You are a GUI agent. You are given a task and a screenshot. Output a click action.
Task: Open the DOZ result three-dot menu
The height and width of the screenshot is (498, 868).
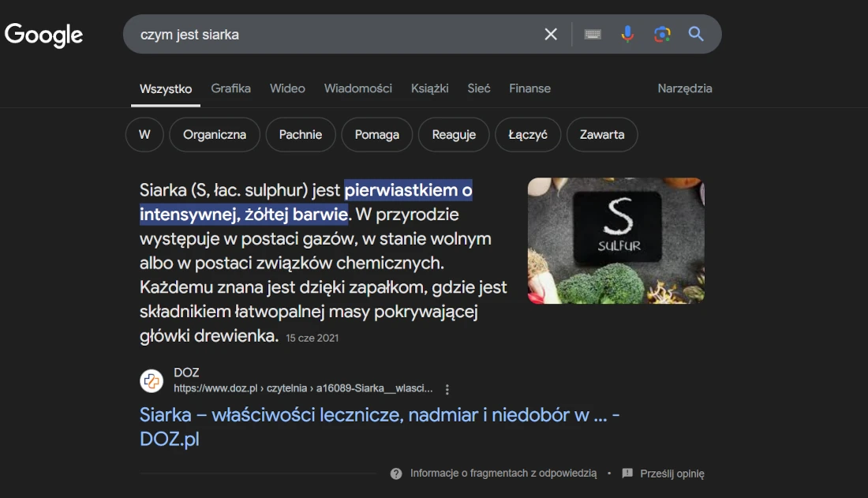tap(447, 389)
